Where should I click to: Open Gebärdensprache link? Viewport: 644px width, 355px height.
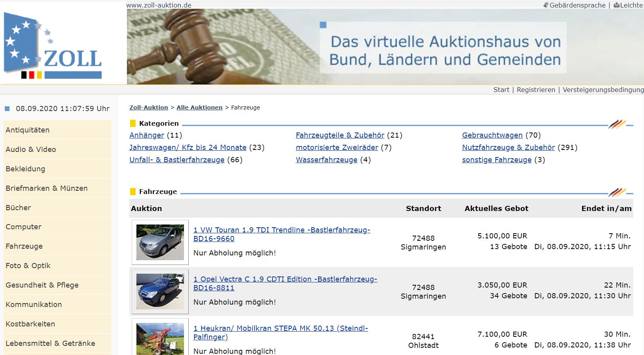(x=577, y=5)
